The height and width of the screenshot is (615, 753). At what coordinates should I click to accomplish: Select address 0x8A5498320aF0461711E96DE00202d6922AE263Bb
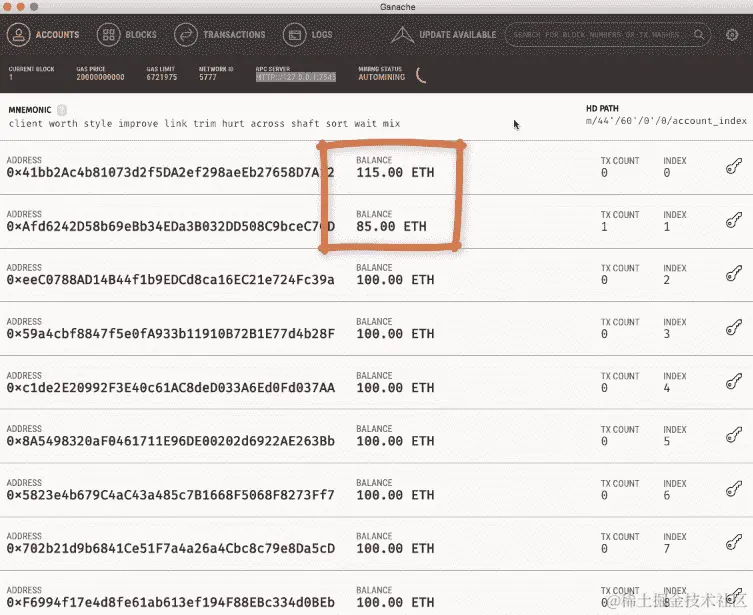[170, 441]
